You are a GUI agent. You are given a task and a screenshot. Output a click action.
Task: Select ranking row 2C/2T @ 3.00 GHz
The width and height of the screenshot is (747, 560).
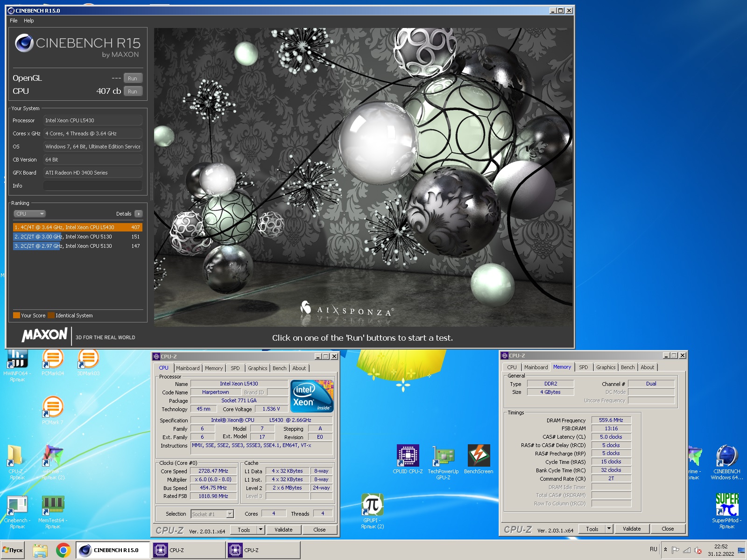[x=78, y=237]
